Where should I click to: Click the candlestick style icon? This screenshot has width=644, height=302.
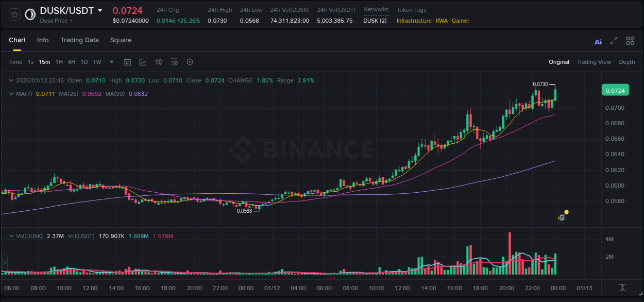click(159, 62)
